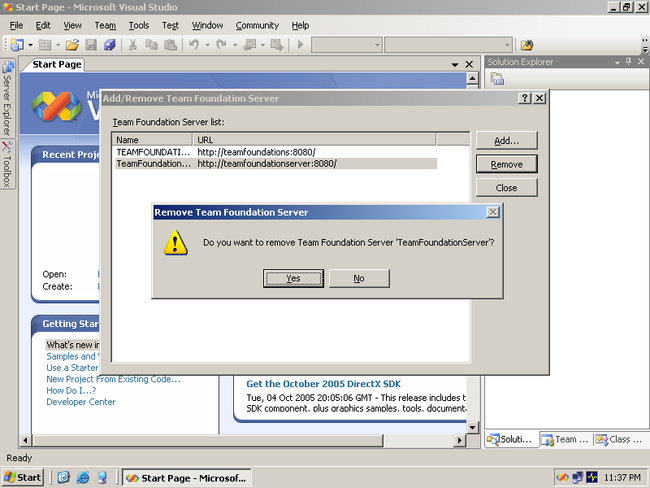Click the Find in Files toolbar icon
This screenshot has width=650, height=488.
pos(527,45)
